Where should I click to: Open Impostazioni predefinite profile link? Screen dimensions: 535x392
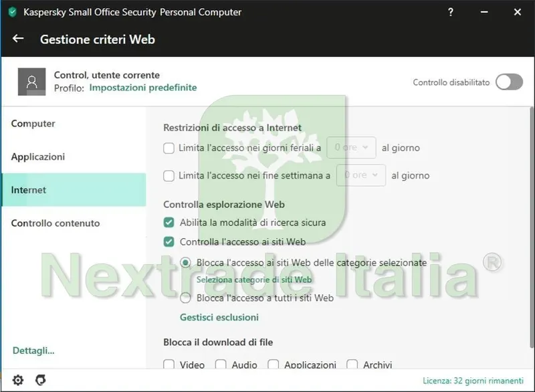point(143,88)
